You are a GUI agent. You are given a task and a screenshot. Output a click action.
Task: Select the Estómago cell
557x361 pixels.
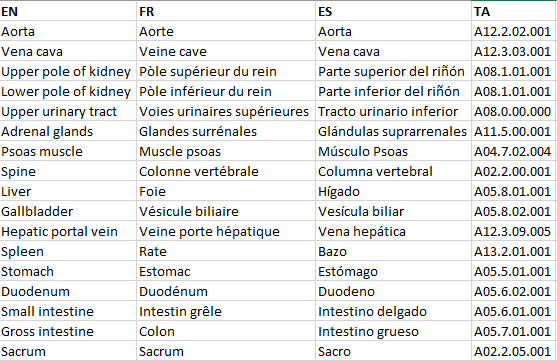coord(393,271)
